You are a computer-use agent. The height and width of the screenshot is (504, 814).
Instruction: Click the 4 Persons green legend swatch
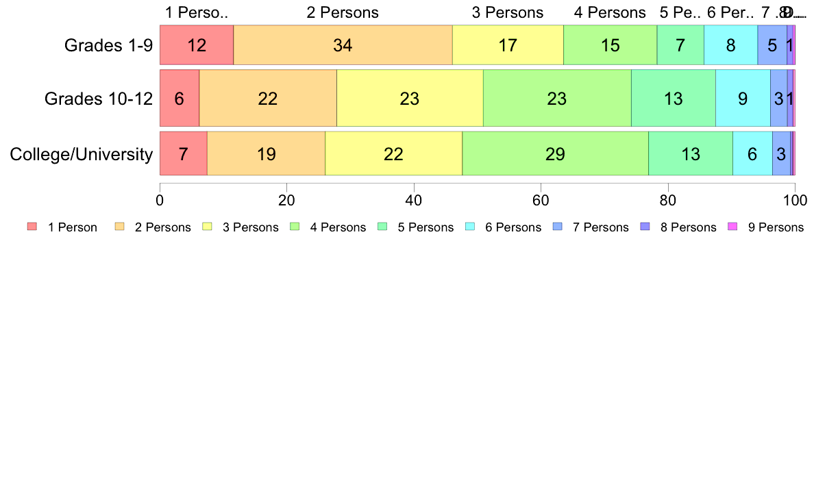point(295,226)
